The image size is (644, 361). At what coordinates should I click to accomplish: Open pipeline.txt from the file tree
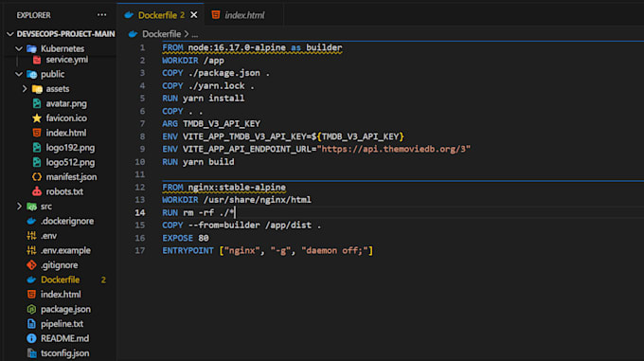pos(62,324)
